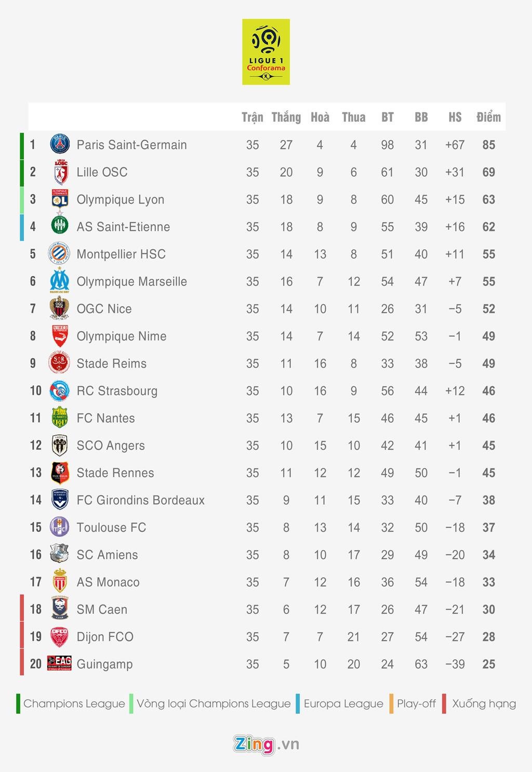Click the Olympique Lyon team name
The height and width of the screenshot is (772, 532).
[121, 200]
